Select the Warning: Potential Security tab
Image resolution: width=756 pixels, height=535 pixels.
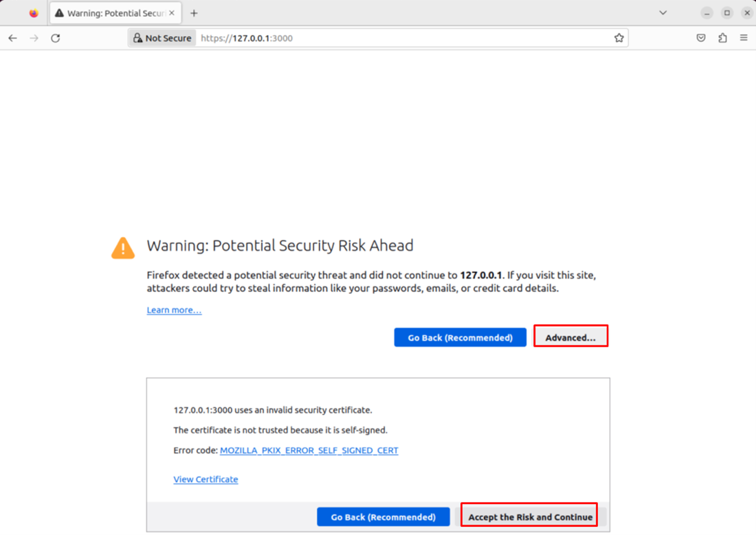110,13
